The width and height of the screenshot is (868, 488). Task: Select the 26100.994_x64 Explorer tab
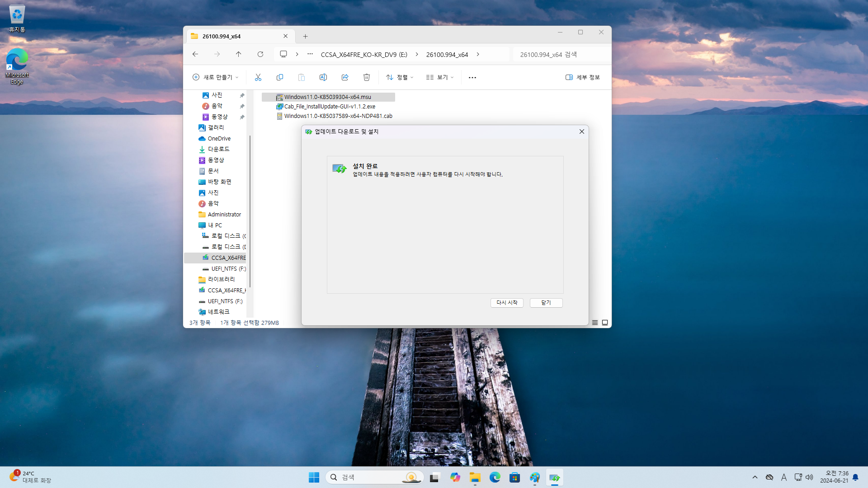(x=235, y=36)
